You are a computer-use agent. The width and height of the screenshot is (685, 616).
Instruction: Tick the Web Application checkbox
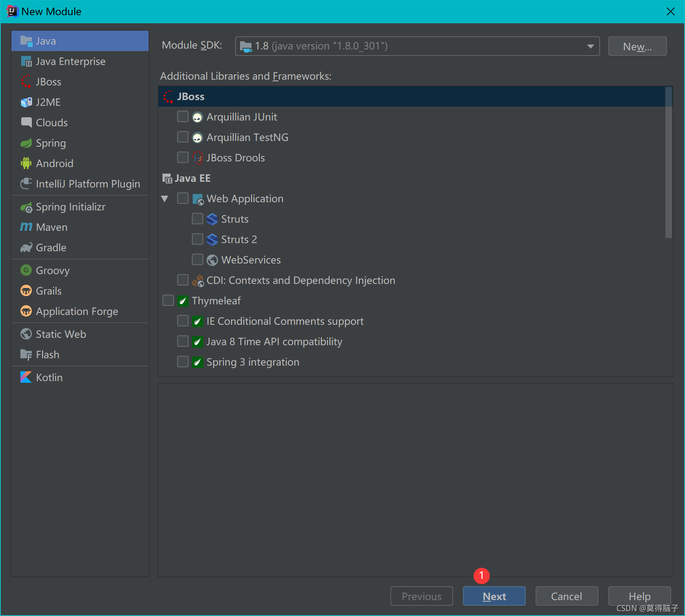(183, 199)
